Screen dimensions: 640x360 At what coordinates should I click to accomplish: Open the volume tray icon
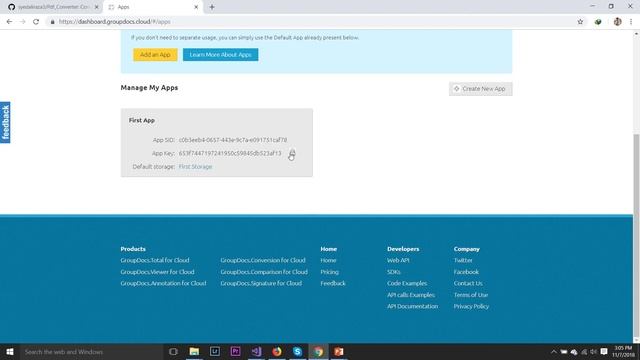point(593,352)
